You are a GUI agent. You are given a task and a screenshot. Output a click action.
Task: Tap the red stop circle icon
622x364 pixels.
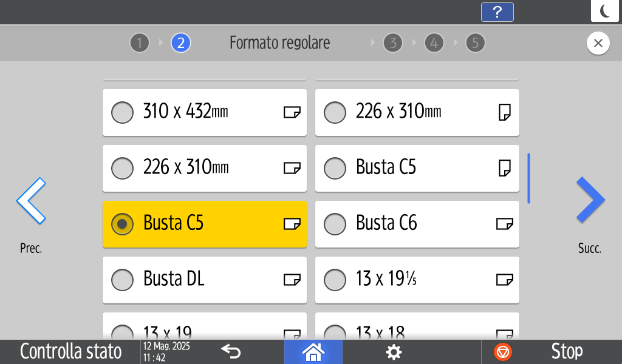tap(502, 352)
